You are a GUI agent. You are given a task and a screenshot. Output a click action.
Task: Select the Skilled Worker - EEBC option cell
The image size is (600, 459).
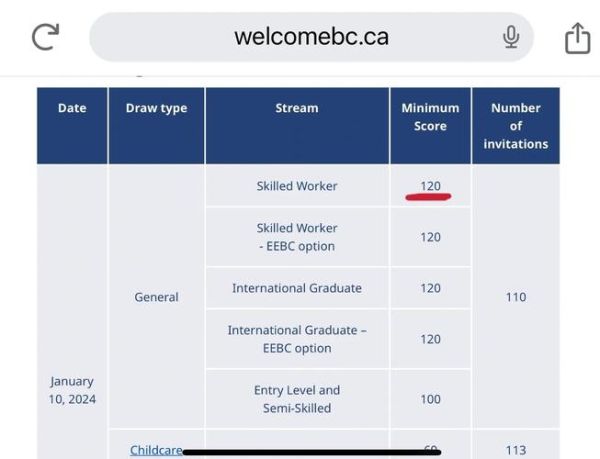pos(297,237)
